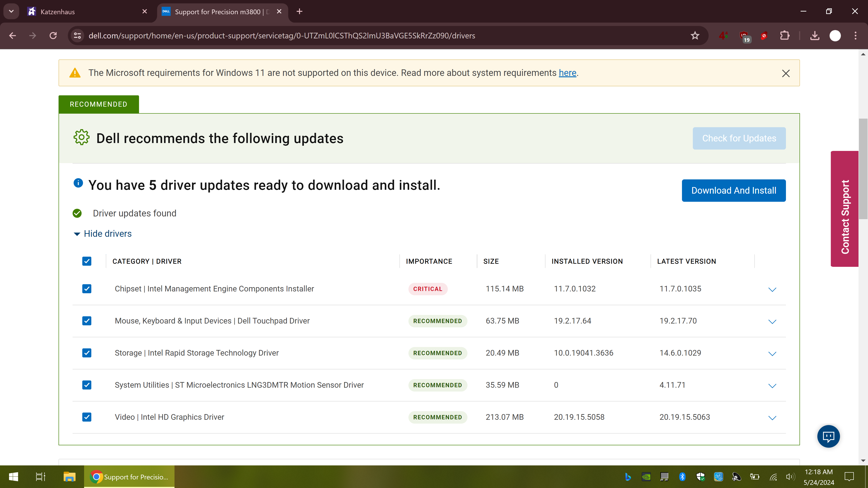This screenshot has width=868, height=488.
Task: Uncheck the select-all drivers checkbox
Action: [87, 261]
